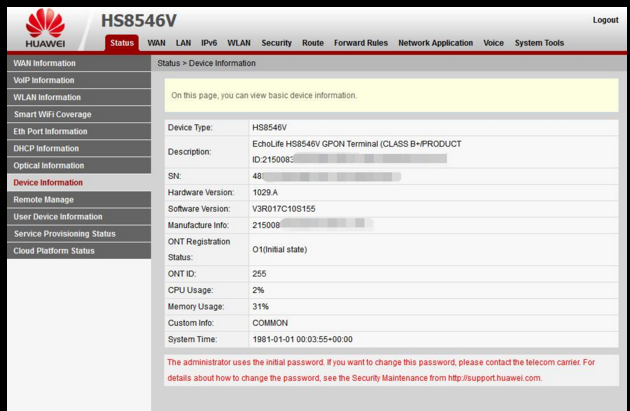630x411 pixels.
Task: Click the Manufacture Info label
Action: [x=198, y=225]
